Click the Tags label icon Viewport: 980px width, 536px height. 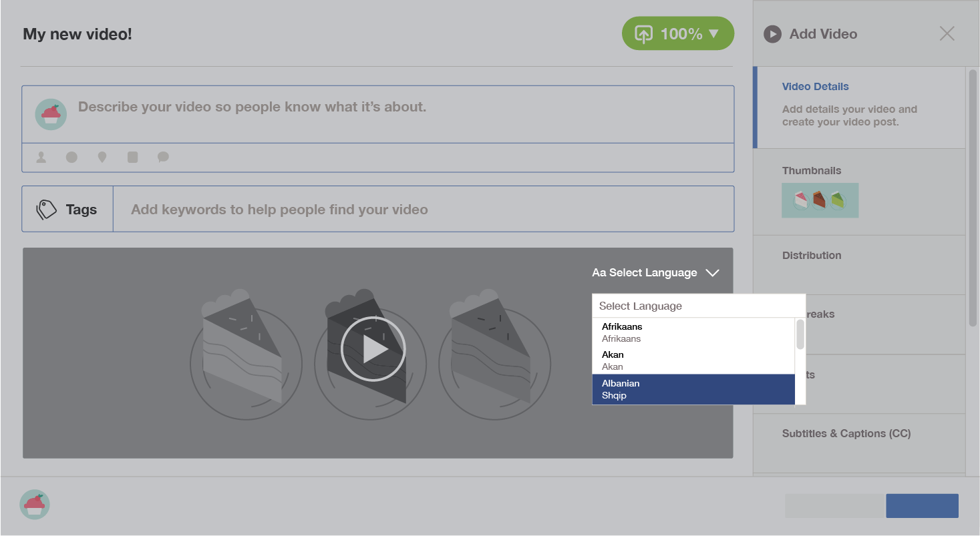tap(46, 210)
